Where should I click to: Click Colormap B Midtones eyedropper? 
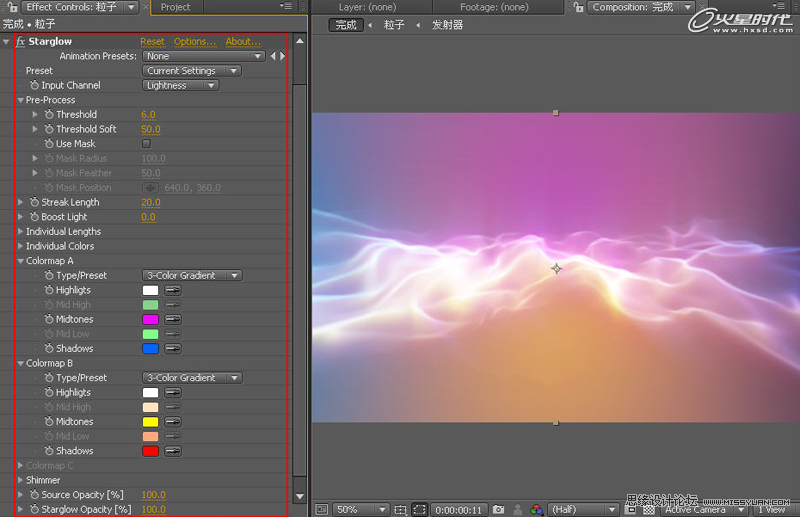[173, 422]
